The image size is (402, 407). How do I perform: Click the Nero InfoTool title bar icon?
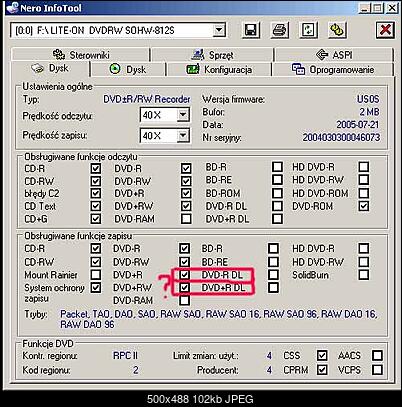pos(12,8)
